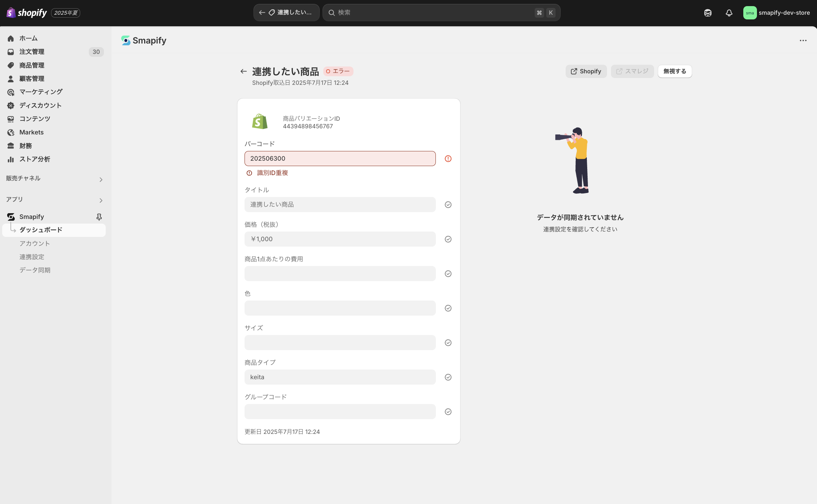Focus the 検索 search field

pos(441,13)
